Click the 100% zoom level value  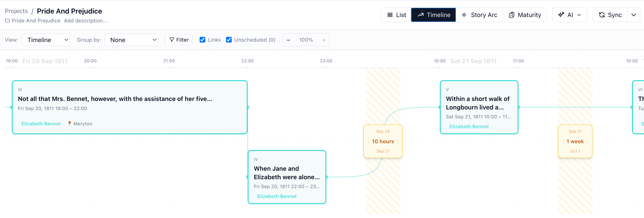tap(306, 40)
